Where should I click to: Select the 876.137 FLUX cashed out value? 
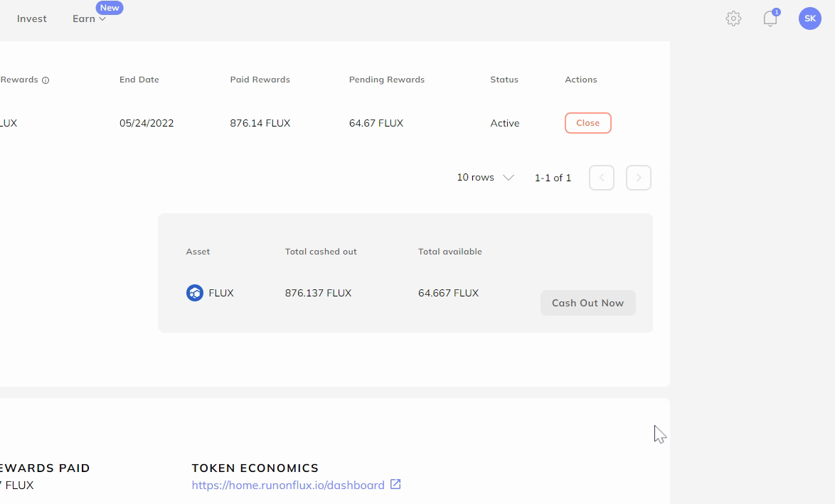pyautogui.click(x=318, y=293)
